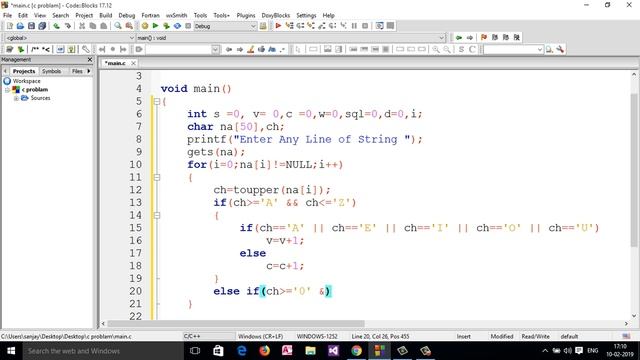Click Windows (CR+LF) in status bar
This screenshot has width=640, height=360.
(260, 336)
